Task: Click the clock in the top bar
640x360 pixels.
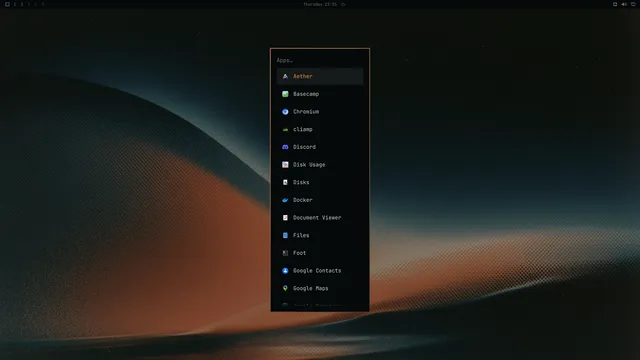Action: click(320, 4)
